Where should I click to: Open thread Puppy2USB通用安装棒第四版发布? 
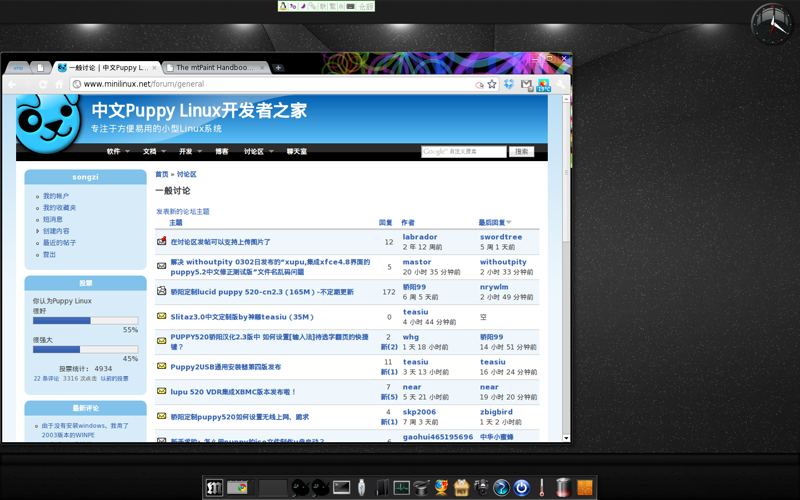click(x=226, y=367)
